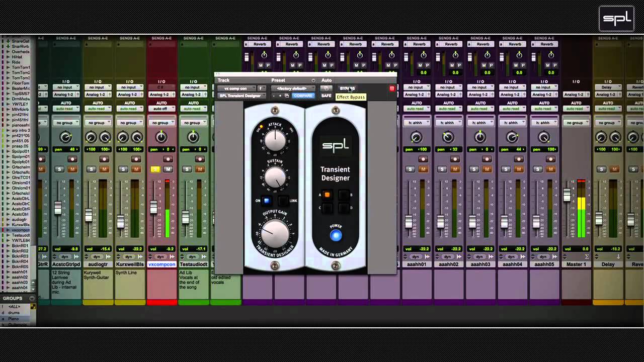
Task: Select preset slot B on Transient Designer
Action: [x=343, y=195]
